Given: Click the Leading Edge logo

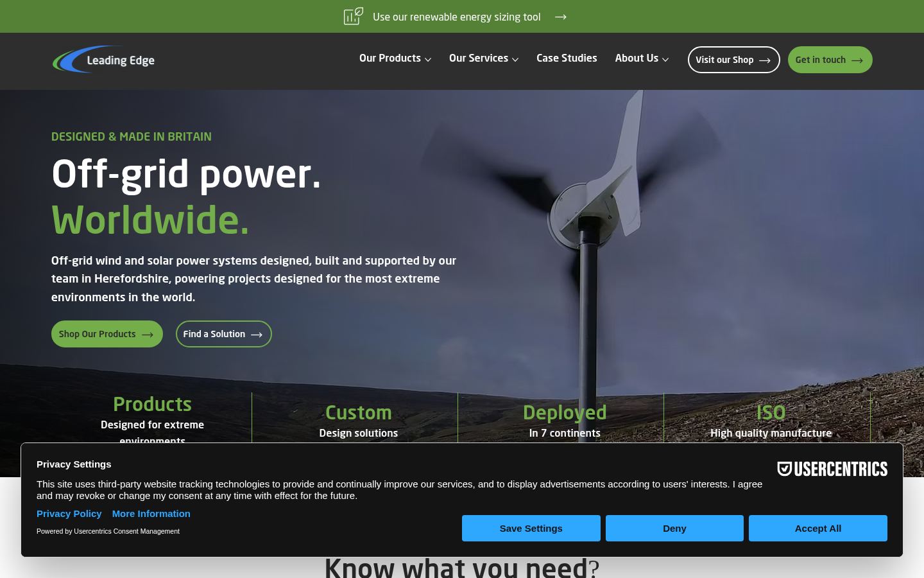Looking at the screenshot, I should click(104, 60).
